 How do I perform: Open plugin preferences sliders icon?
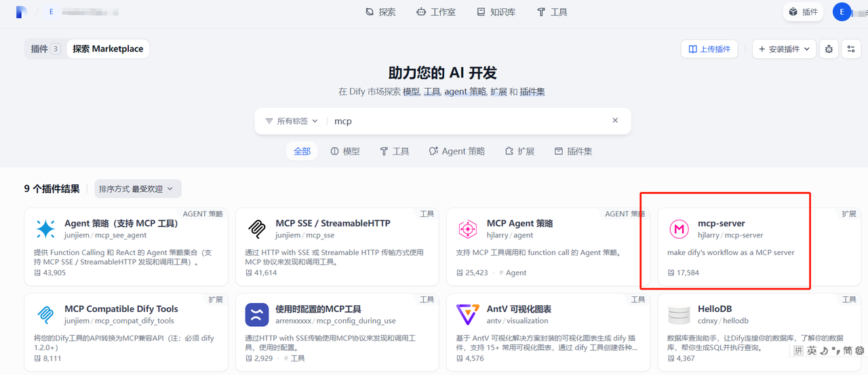coord(851,49)
